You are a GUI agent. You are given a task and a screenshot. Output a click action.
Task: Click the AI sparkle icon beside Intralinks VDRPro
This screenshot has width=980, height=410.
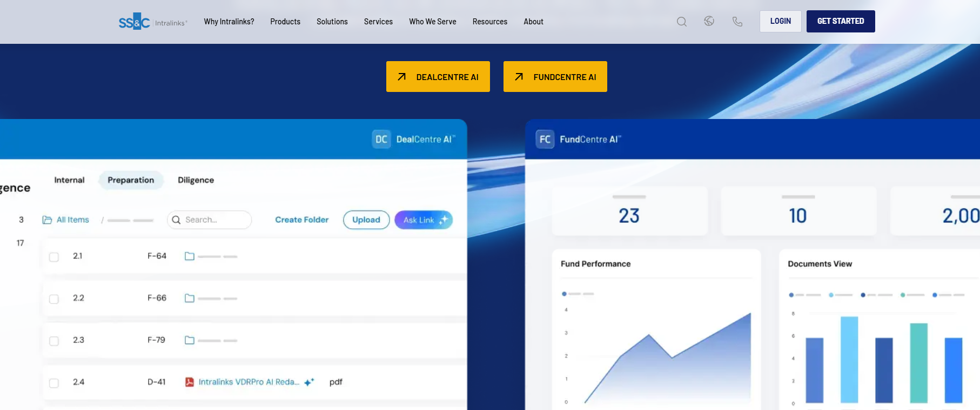[309, 382]
